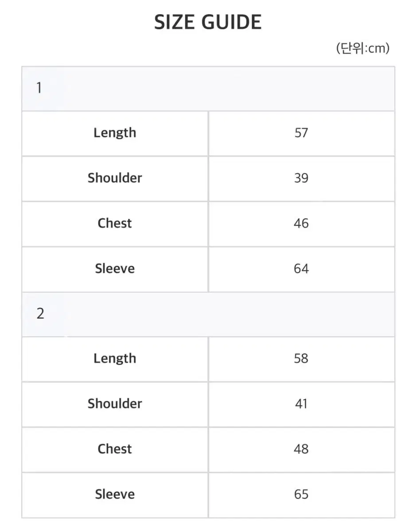
Task: Select the size 1 section header row
Action: (208, 88)
